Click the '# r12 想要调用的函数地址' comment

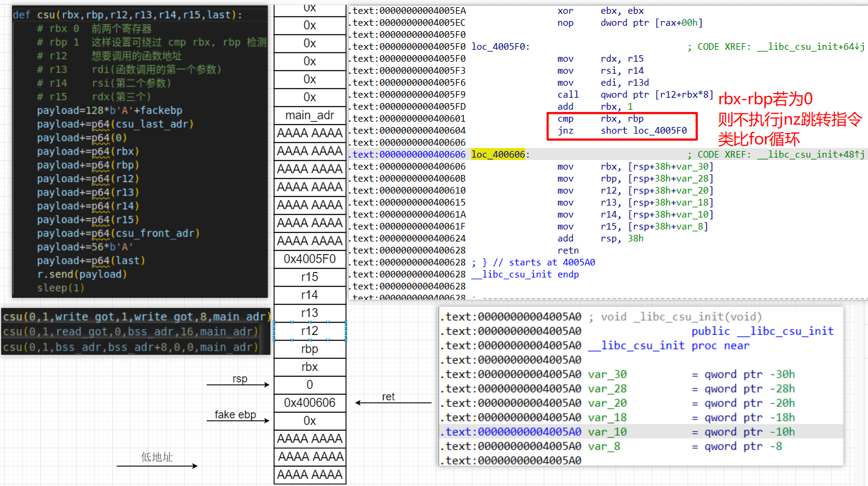tap(109, 56)
